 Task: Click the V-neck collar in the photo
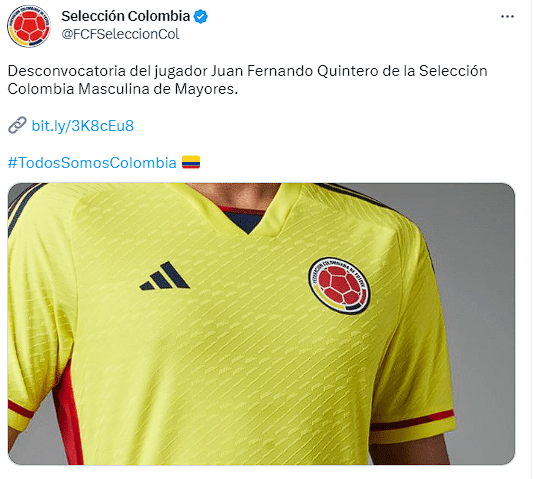248,211
